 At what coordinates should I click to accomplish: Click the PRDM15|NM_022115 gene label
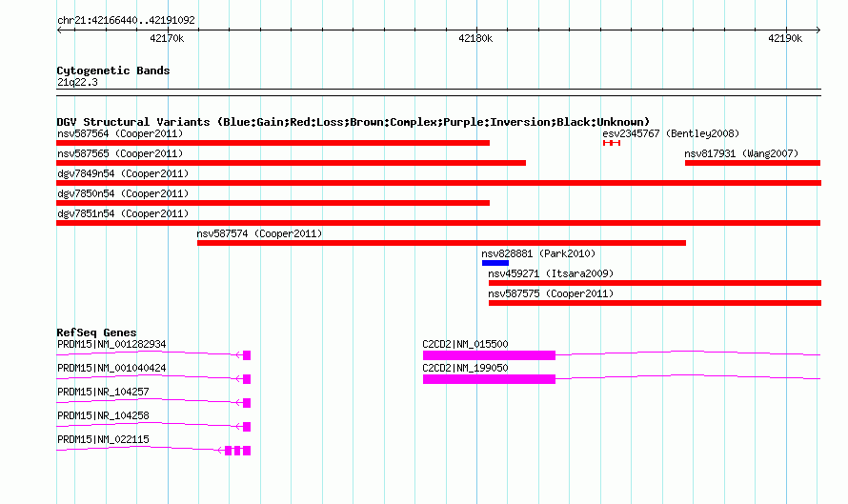tap(103, 439)
